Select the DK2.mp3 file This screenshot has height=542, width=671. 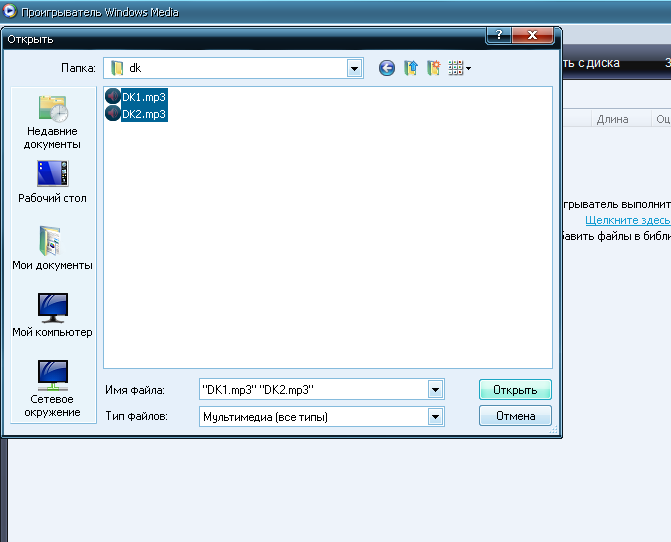point(144,114)
